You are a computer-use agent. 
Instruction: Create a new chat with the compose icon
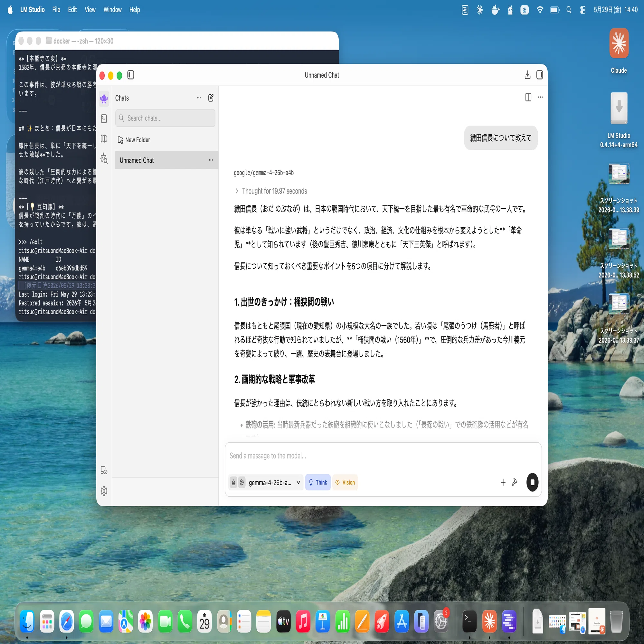tap(211, 98)
